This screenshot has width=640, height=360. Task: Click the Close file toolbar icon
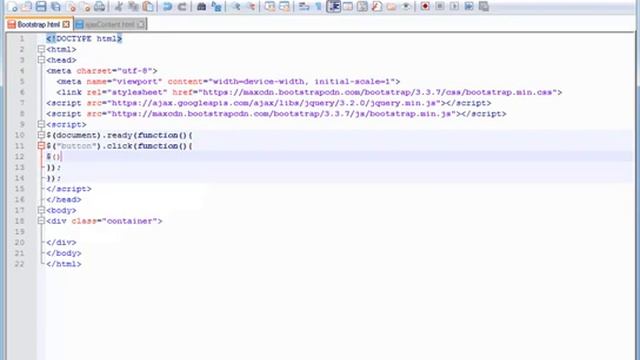[x=71, y=6]
